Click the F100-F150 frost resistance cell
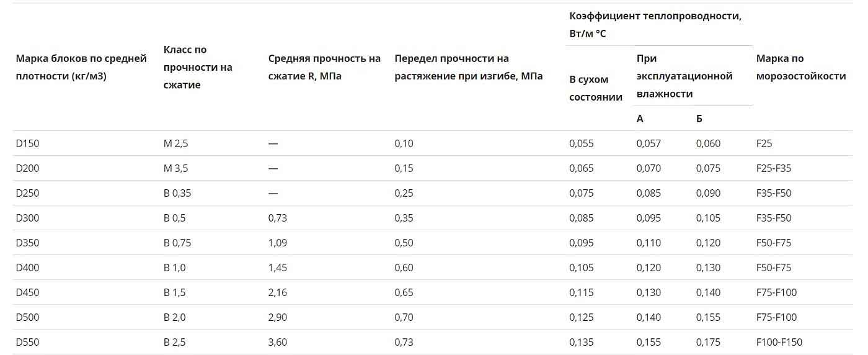This screenshot has width=868, height=355. coord(779,342)
